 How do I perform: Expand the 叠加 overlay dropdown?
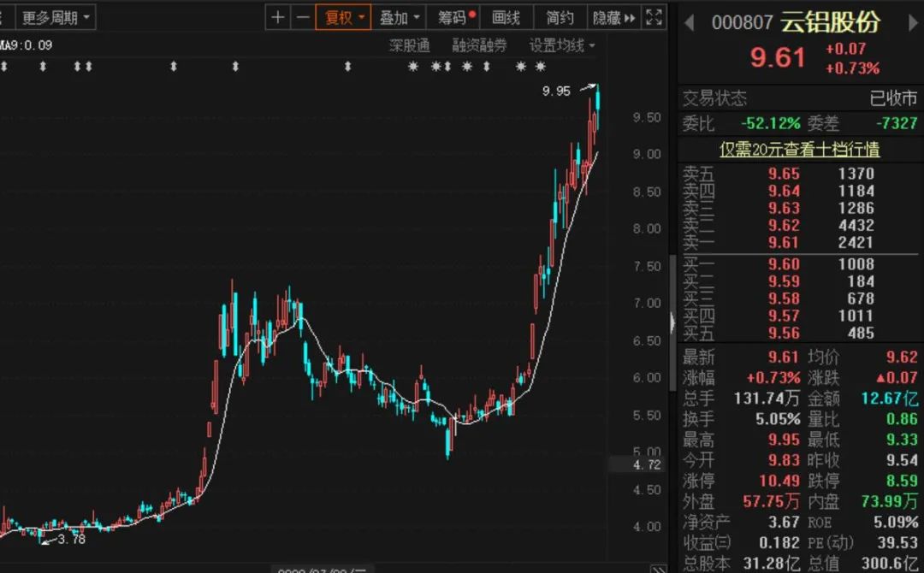(x=400, y=17)
